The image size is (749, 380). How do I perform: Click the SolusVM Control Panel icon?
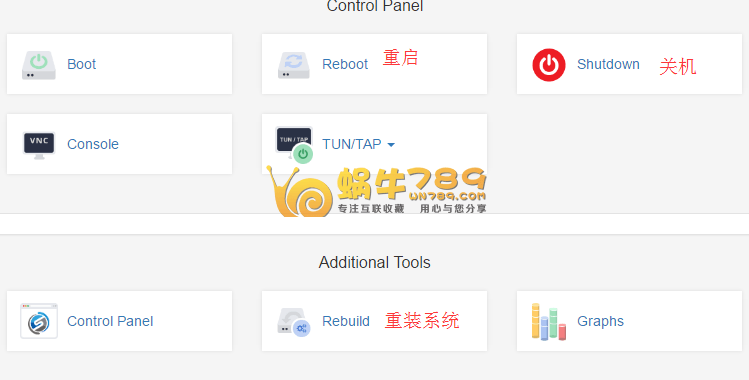click(x=39, y=321)
